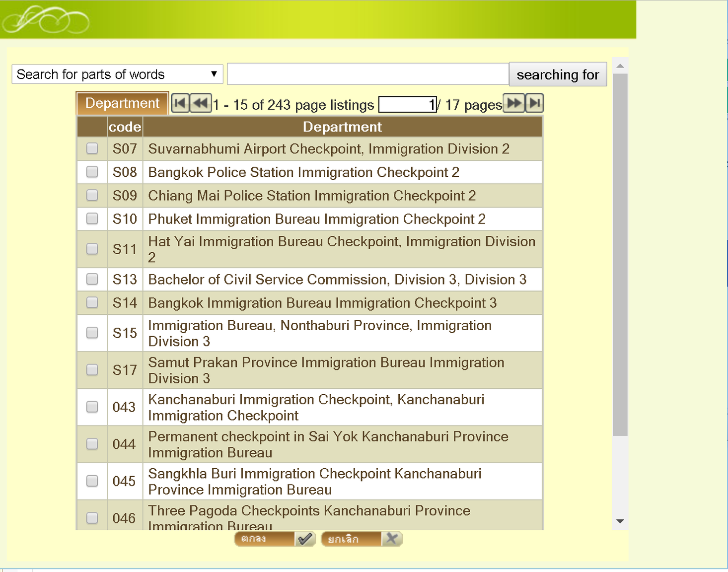Viewport: 728px width, 572px height.
Task: Go to first page of listings
Action: (180, 103)
